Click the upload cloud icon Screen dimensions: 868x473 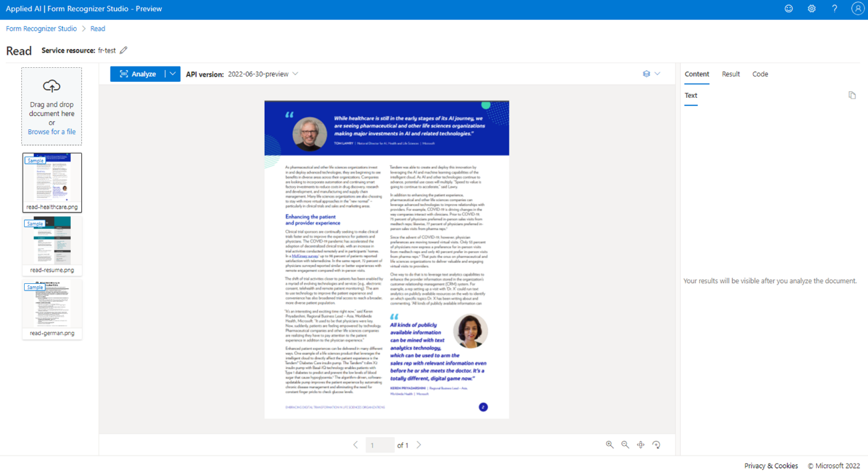click(51, 86)
